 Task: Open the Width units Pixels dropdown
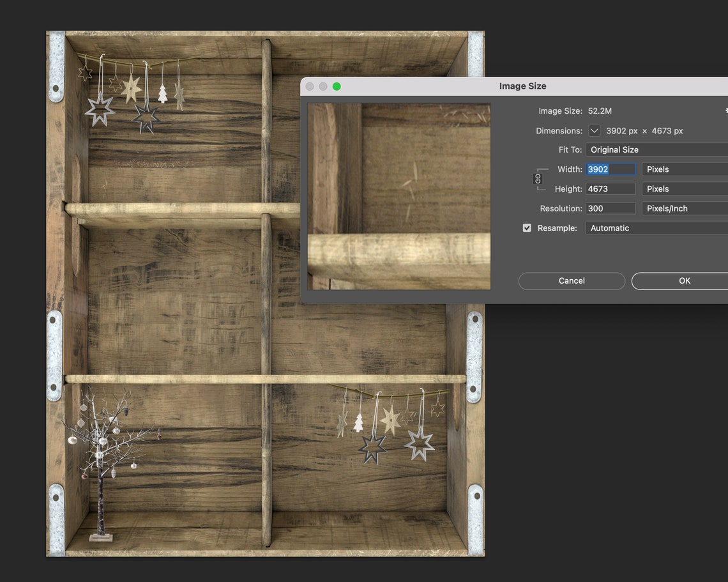click(x=685, y=169)
